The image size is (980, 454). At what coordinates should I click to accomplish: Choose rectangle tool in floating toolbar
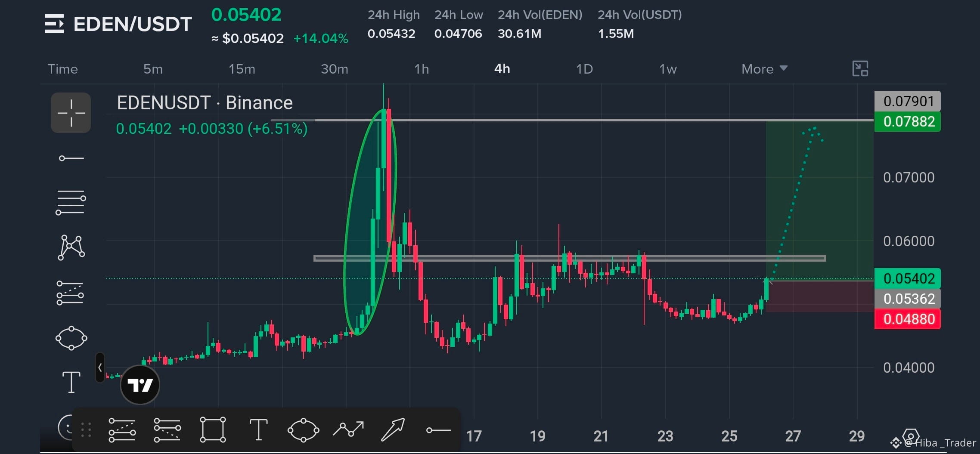point(213,429)
